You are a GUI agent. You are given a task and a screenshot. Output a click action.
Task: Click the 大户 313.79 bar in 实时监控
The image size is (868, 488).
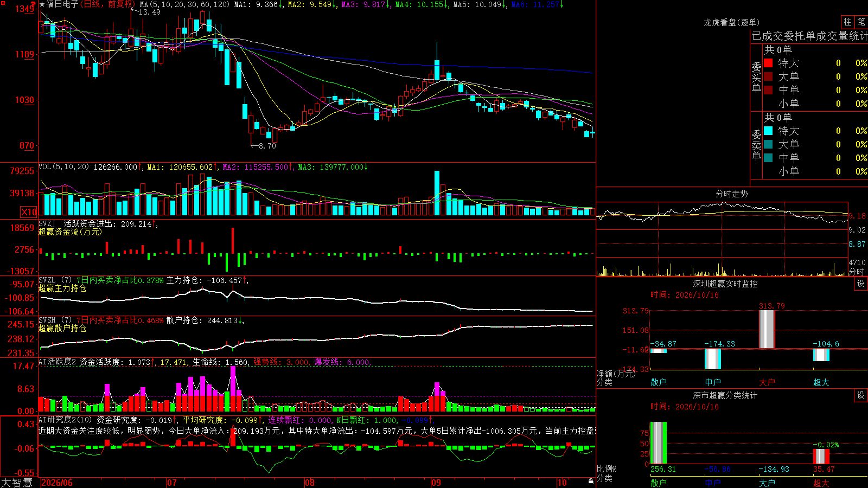[x=767, y=329]
